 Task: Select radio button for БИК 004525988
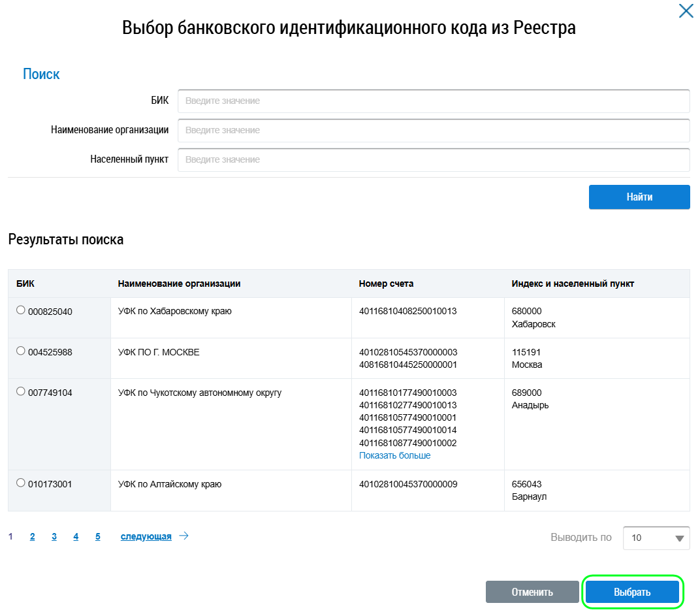point(21,351)
